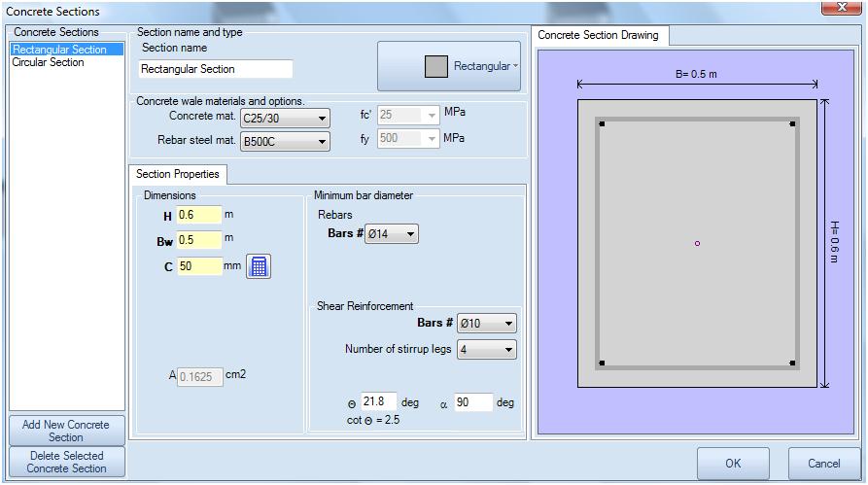Image resolution: width=868 pixels, height=485 pixels.
Task: Confirm with the OK button
Action: (x=733, y=464)
